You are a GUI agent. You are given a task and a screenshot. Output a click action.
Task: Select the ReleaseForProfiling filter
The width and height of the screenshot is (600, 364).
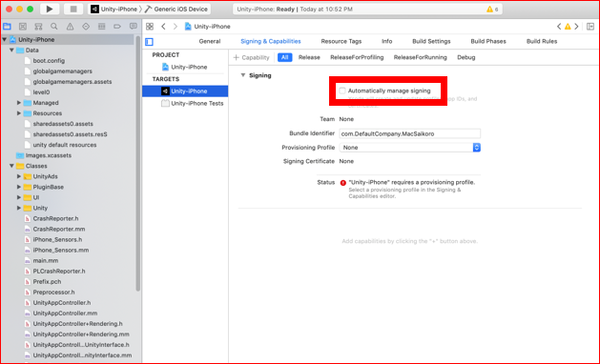357,57
